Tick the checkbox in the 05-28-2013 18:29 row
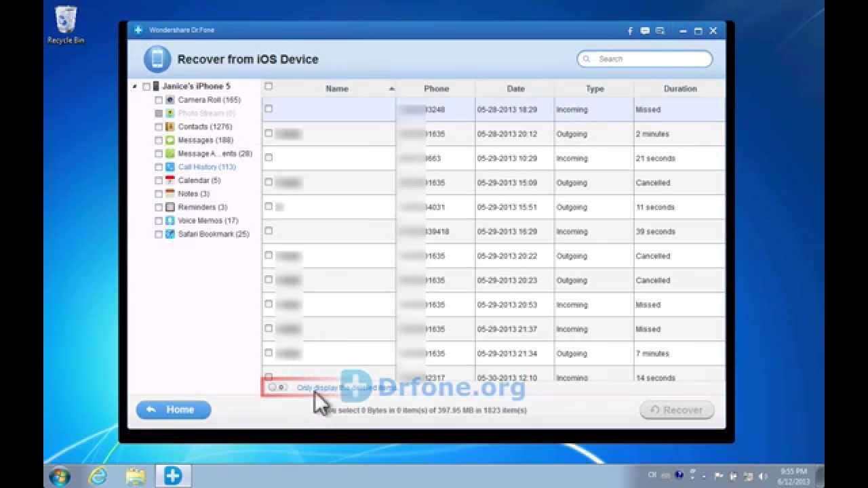 [x=269, y=108]
